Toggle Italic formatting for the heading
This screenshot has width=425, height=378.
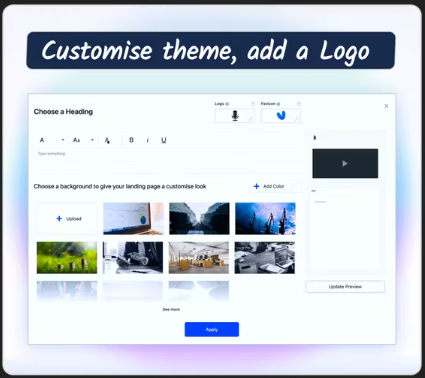pyautogui.click(x=148, y=140)
